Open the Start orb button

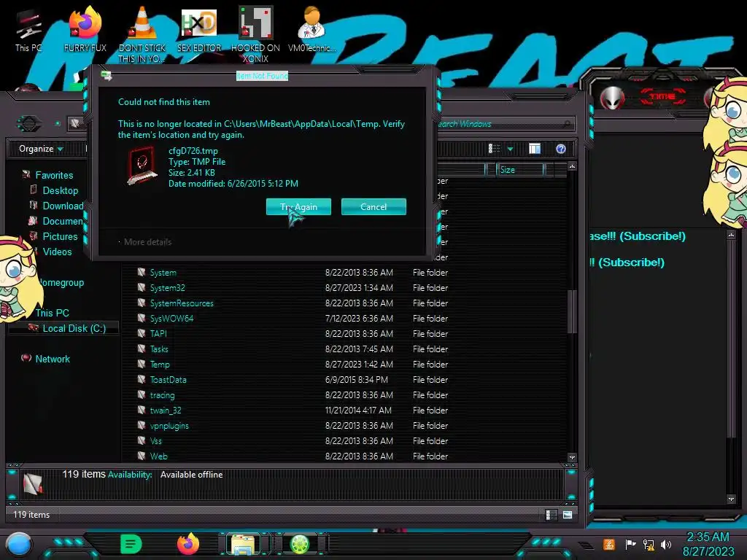pos(18,544)
